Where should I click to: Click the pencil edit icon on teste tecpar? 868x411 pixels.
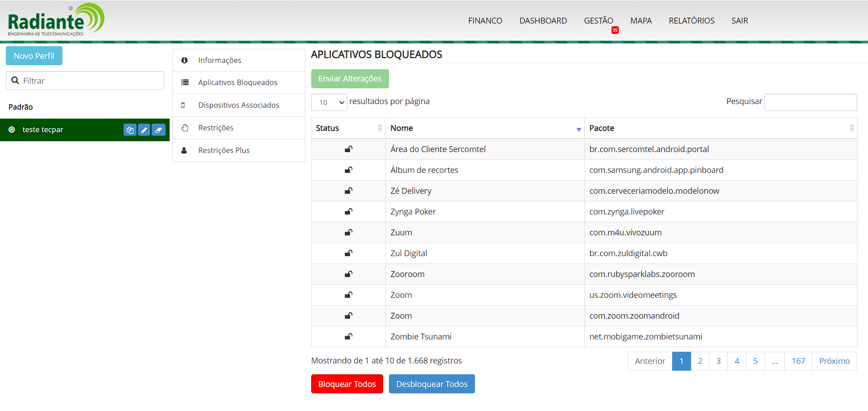click(144, 130)
